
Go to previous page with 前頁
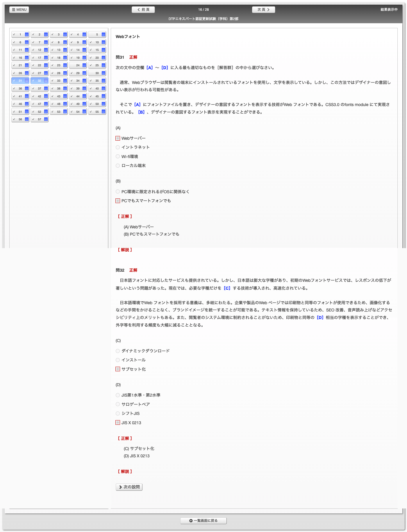(x=143, y=10)
